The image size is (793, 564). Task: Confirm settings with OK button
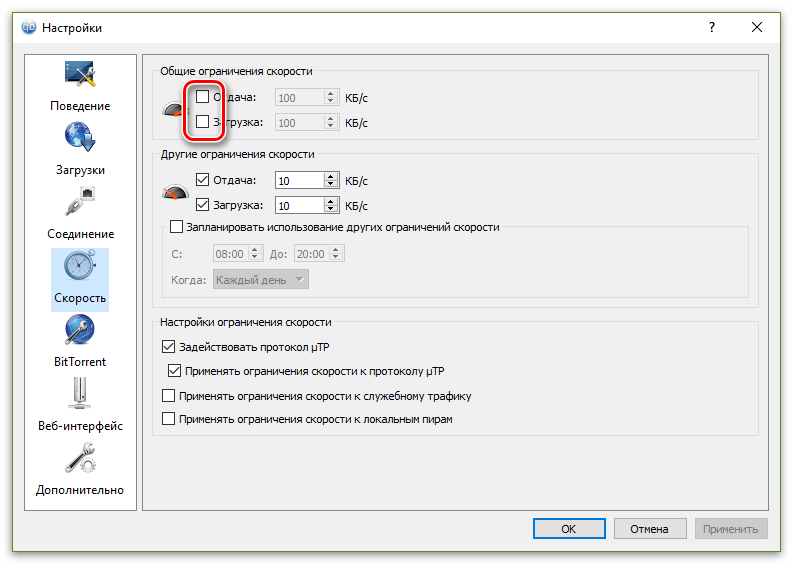click(x=569, y=529)
